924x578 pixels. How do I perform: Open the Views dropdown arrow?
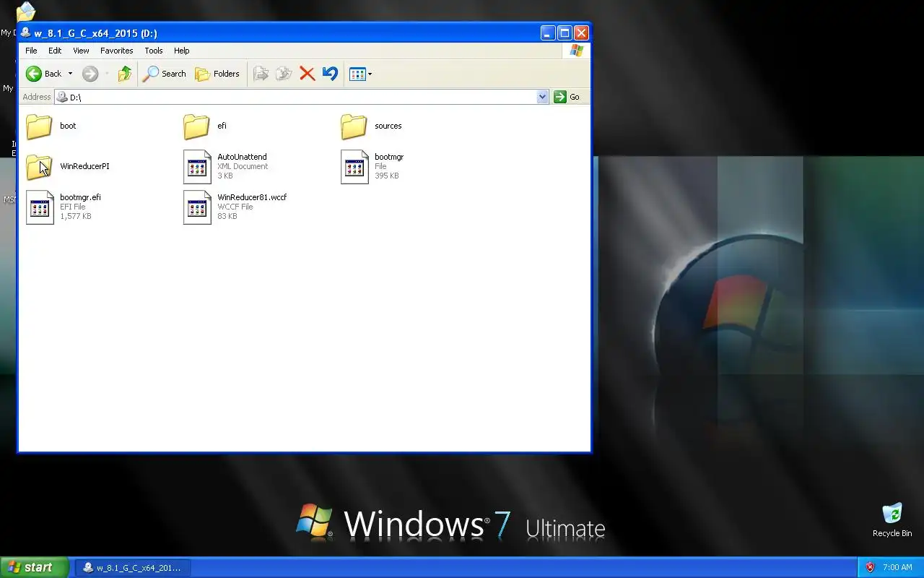point(370,74)
